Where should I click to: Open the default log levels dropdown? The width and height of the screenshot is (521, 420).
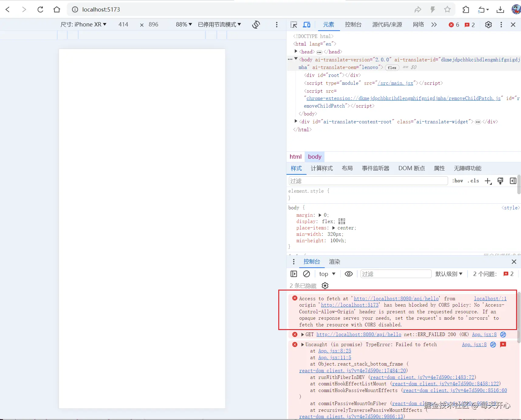pos(449,274)
